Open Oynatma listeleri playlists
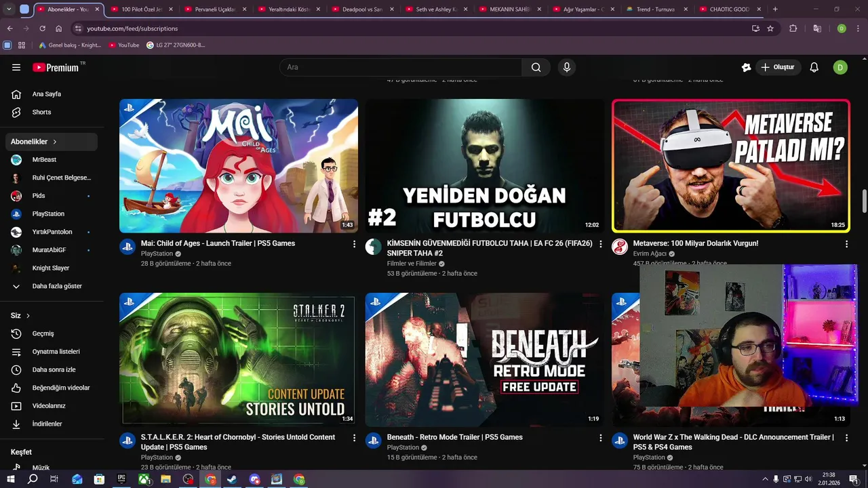This screenshot has height=488, width=868. point(53,352)
